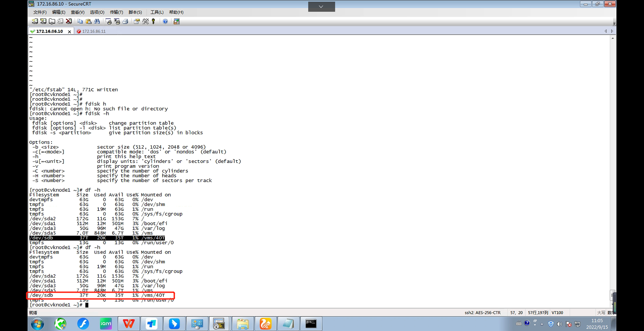Open the 文件(F) menu
The width and height of the screenshot is (644, 331).
tap(40, 12)
